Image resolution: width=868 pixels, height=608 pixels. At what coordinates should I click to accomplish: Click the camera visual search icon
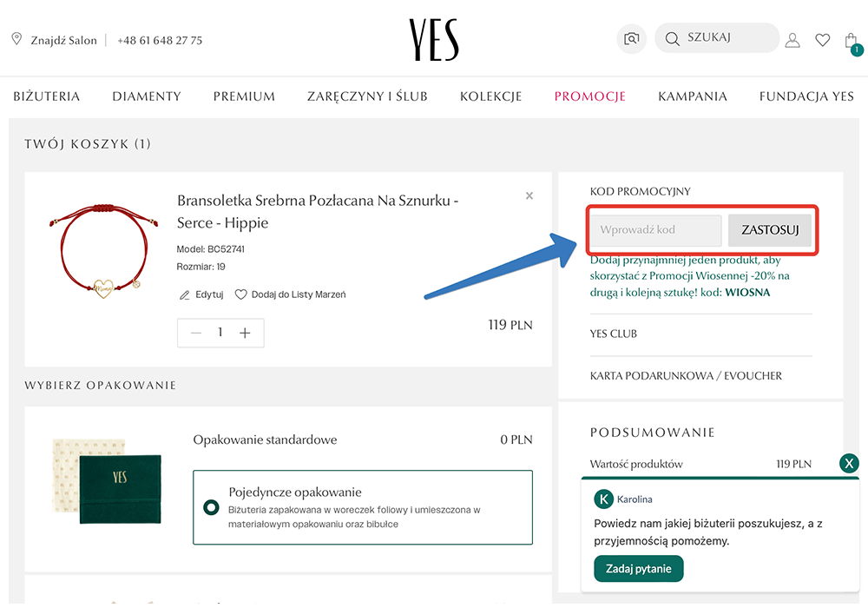pyautogui.click(x=632, y=39)
